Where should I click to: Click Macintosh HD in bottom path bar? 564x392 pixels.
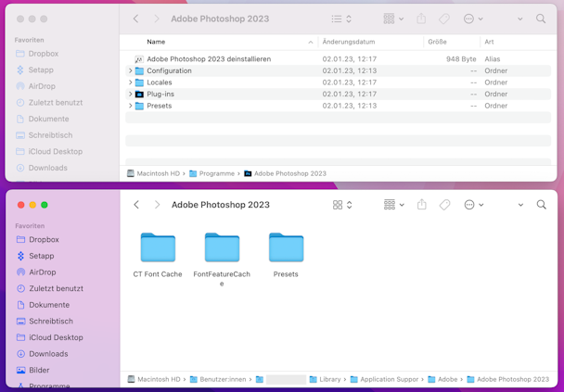coord(154,379)
